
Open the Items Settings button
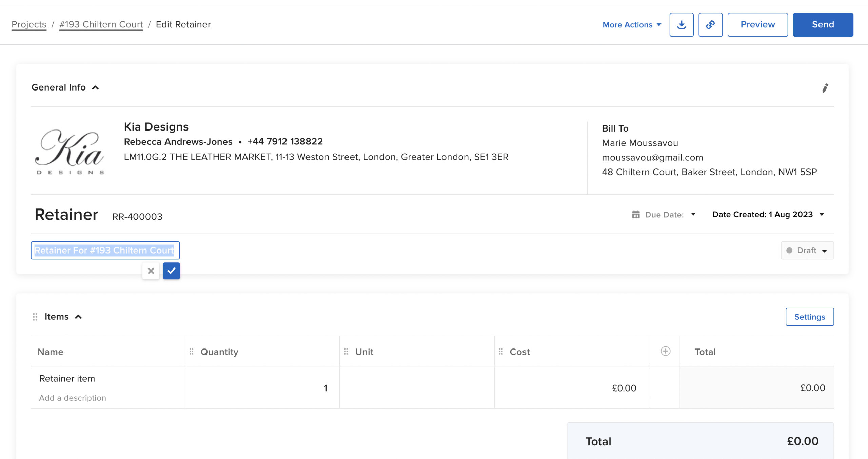pos(809,317)
